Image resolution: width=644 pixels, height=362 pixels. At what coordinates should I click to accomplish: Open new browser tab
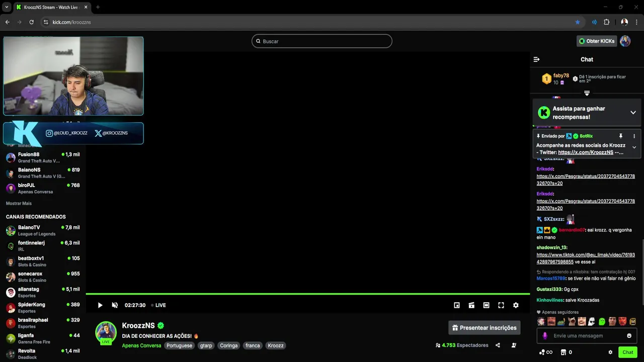(98, 7)
